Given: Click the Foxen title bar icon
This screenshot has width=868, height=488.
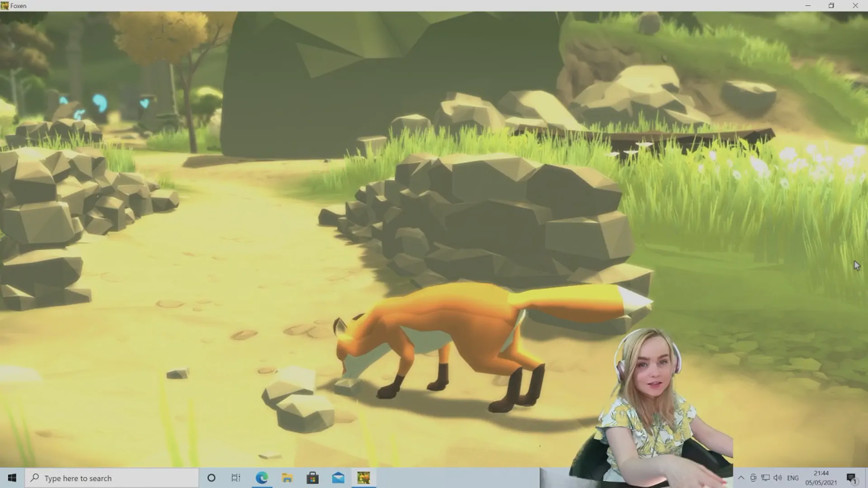Looking at the screenshot, I should (5, 6).
